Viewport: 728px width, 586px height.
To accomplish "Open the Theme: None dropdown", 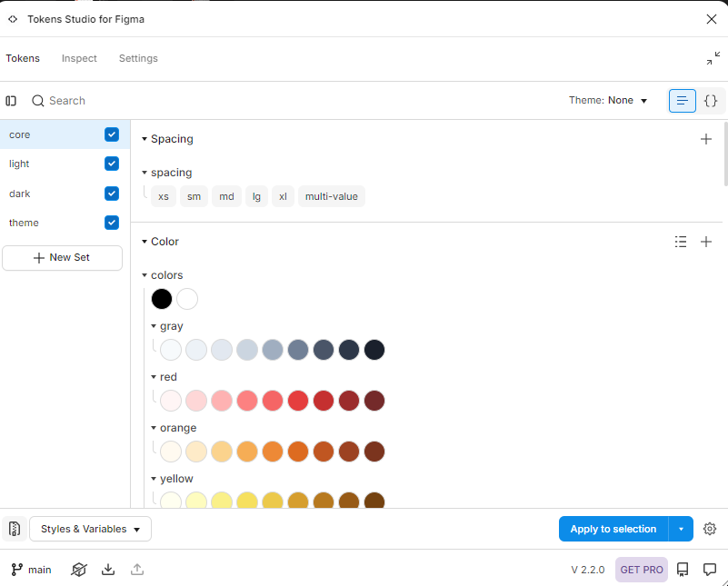I will click(609, 101).
